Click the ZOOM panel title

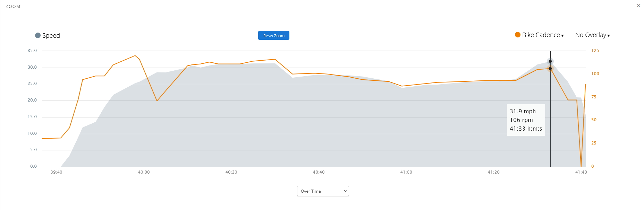pos(13,7)
